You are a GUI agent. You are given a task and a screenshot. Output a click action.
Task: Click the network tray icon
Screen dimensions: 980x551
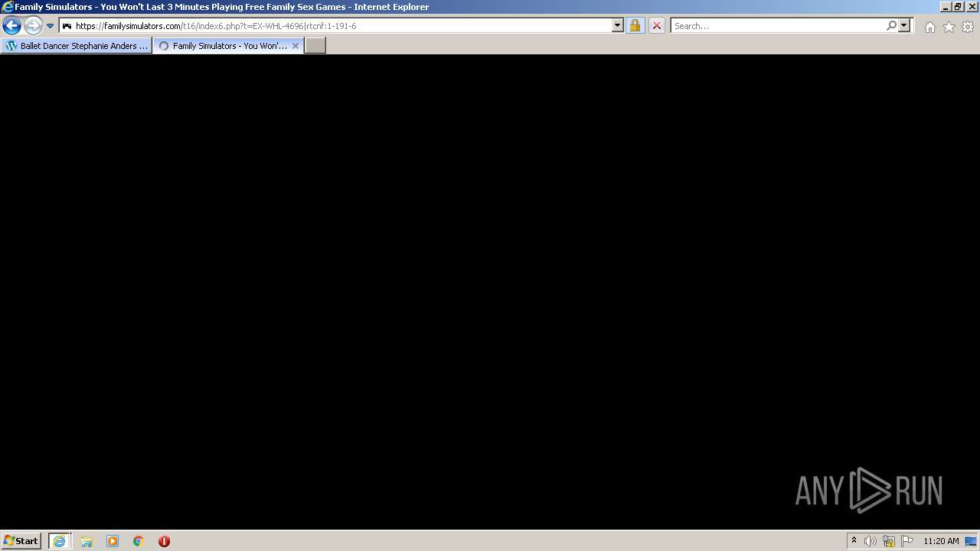[x=889, y=541]
